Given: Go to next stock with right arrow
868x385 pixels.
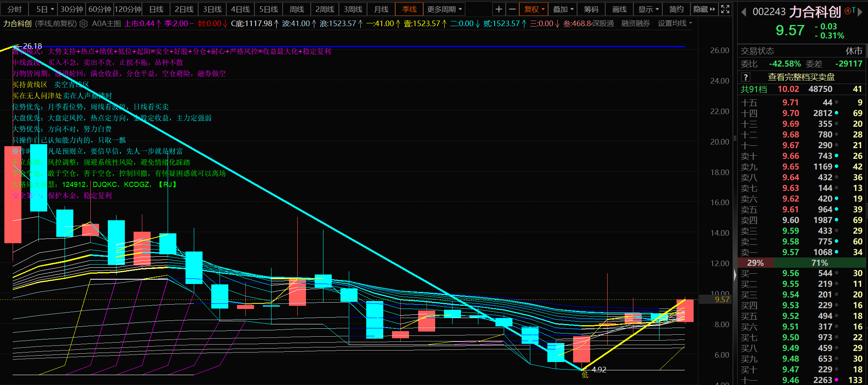Looking at the screenshot, I should [x=860, y=12].
